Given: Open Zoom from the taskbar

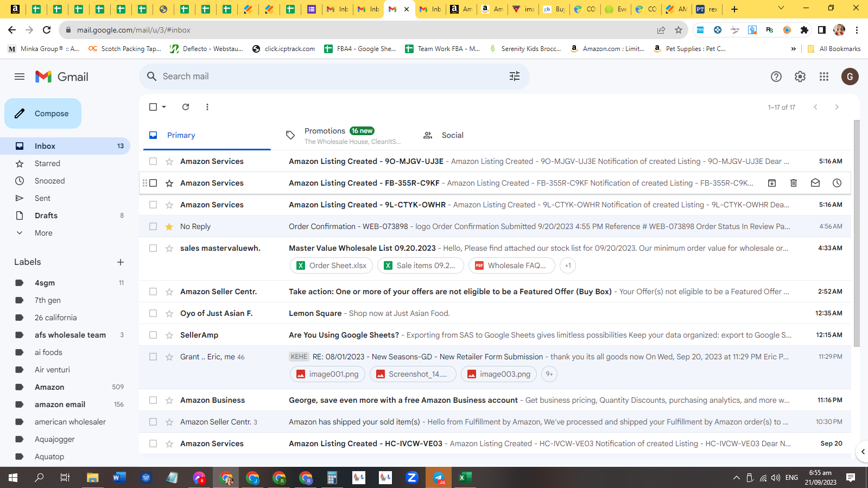Looking at the screenshot, I should click(412, 478).
